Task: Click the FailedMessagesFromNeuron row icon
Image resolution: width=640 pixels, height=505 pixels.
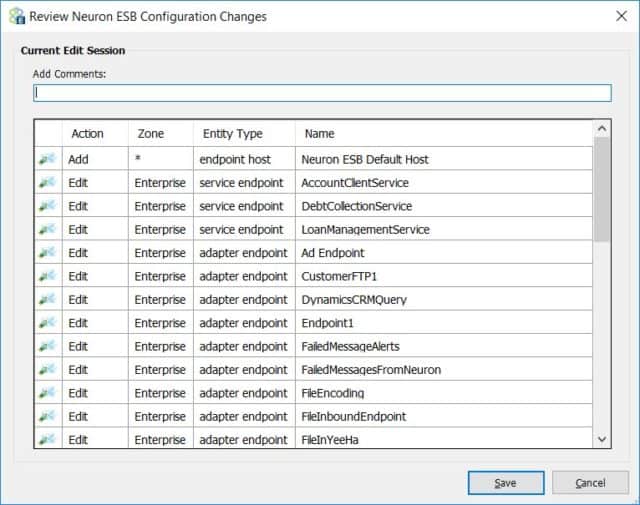Action: click(x=47, y=369)
